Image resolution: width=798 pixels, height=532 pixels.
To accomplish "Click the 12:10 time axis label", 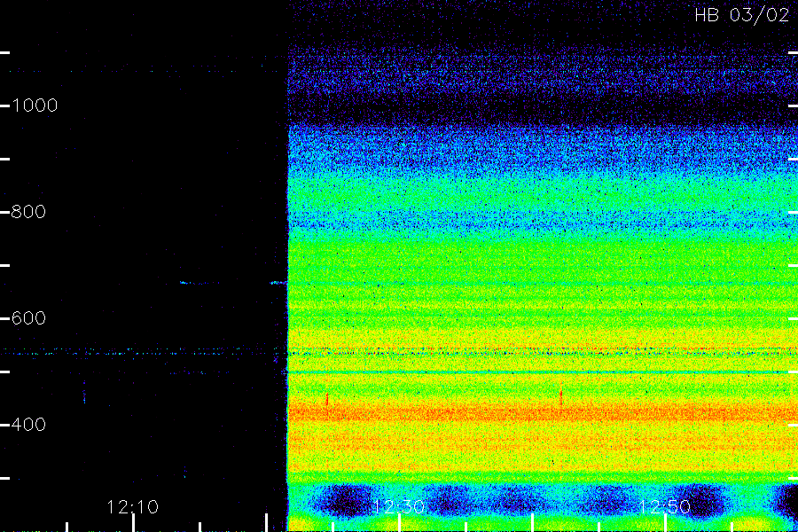I will [133, 507].
